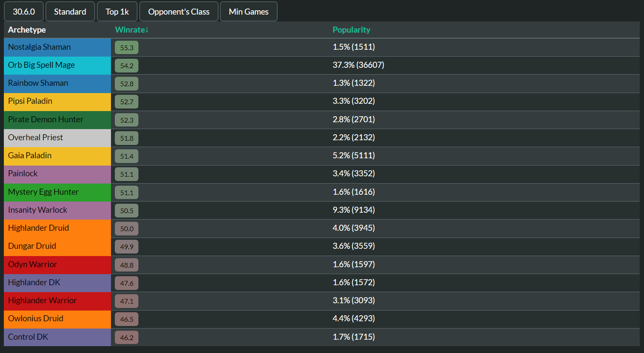Open the Min Games filter
The width and height of the screenshot is (644, 353).
click(249, 12)
